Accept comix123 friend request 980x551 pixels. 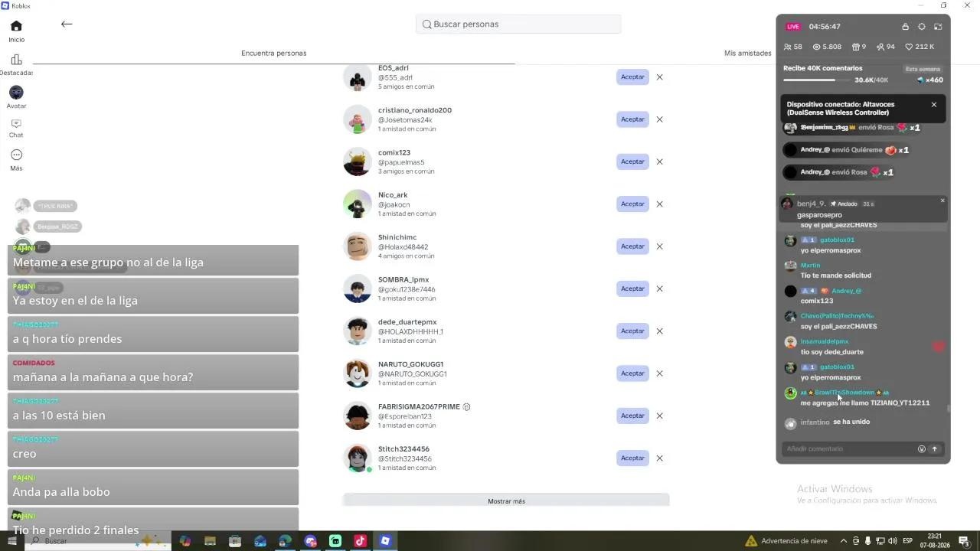[632, 161]
